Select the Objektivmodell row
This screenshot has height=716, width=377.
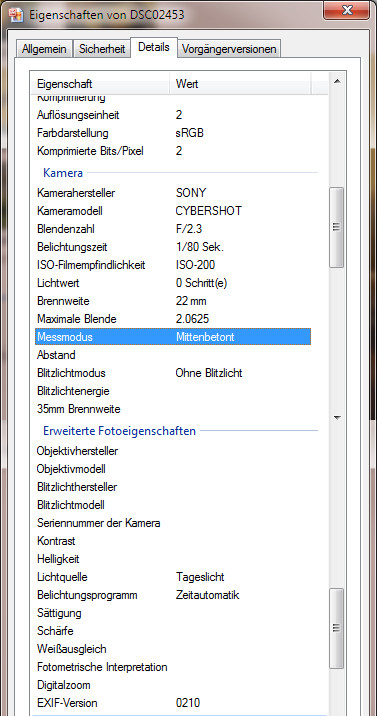tap(173, 469)
